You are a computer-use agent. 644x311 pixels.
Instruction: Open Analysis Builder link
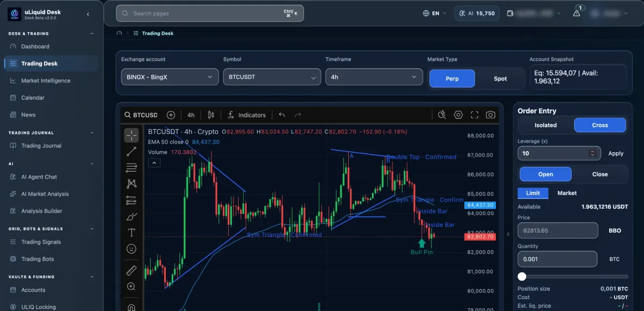(x=42, y=211)
